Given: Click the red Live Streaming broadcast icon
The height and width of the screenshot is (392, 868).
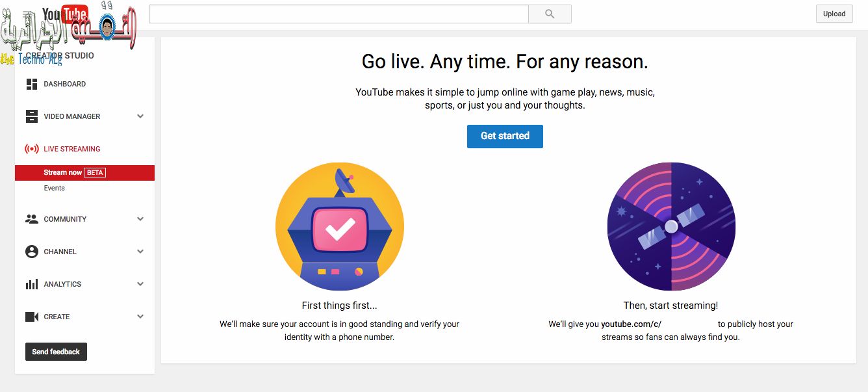Looking at the screenshot, I should (x=31, y=148).
